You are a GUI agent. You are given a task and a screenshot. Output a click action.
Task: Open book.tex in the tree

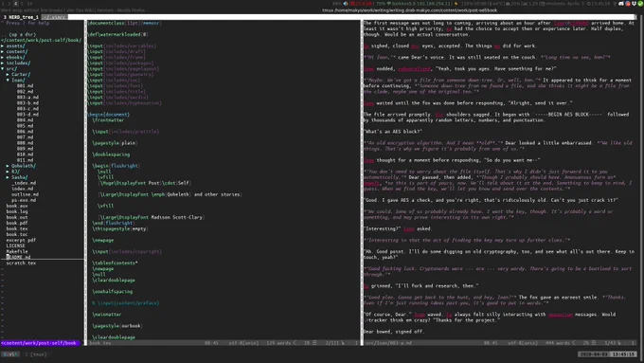coord(17,229)
